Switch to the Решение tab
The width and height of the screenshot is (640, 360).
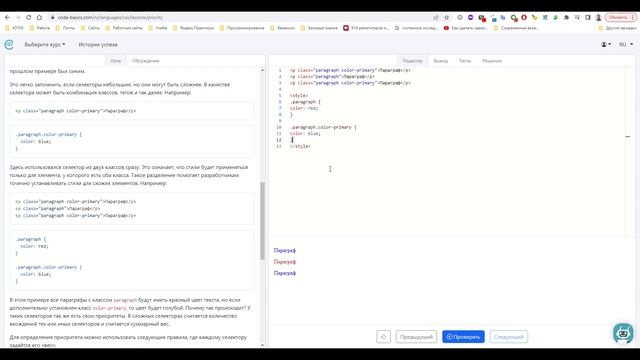pos(492,61)
